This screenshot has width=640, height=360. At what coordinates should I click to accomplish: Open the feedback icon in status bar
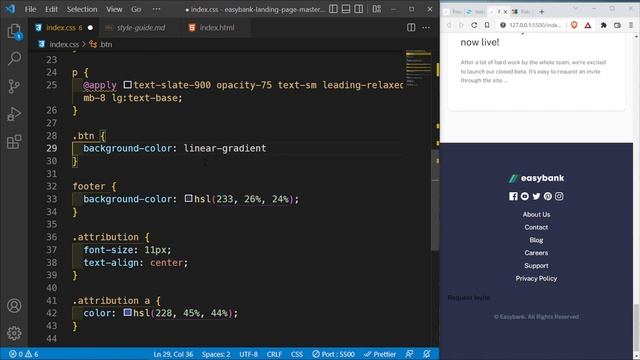(x=409, y=354)
